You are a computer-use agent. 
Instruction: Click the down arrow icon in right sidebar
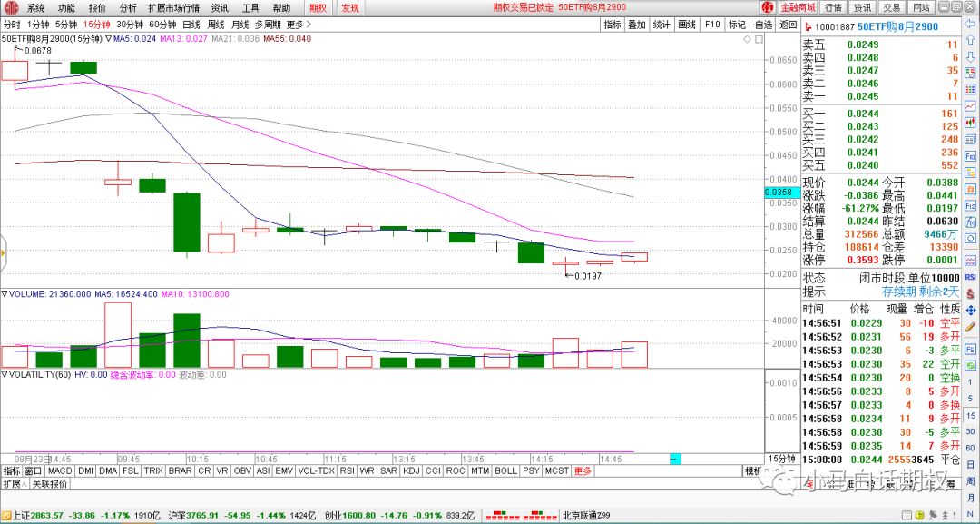click(971, 57)
